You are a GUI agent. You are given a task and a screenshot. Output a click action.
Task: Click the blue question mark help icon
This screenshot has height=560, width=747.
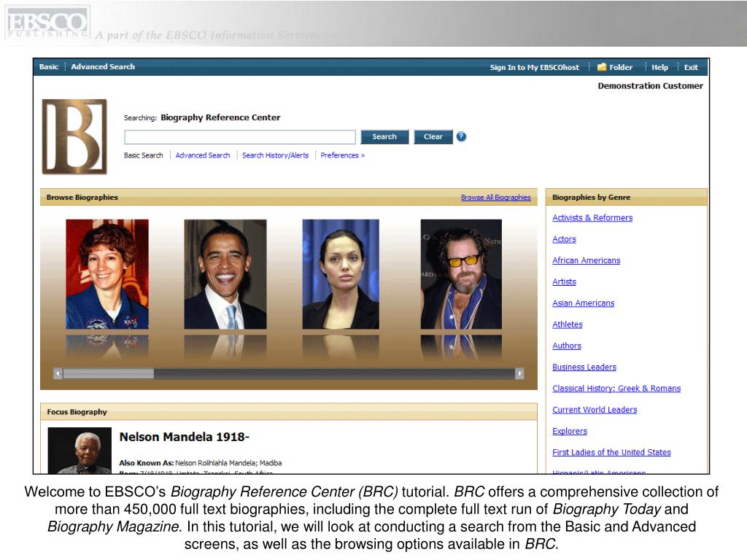pos(461,136)
